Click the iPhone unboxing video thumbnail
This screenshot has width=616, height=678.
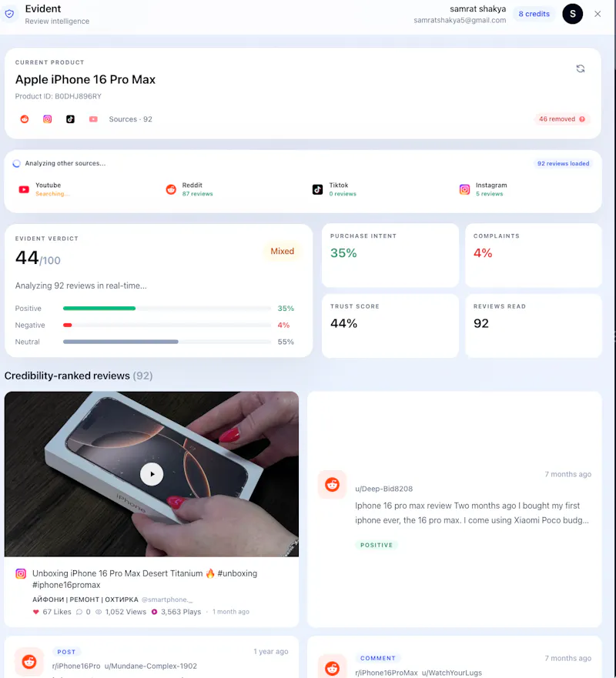pyautogui.click(x=152, y=474)
